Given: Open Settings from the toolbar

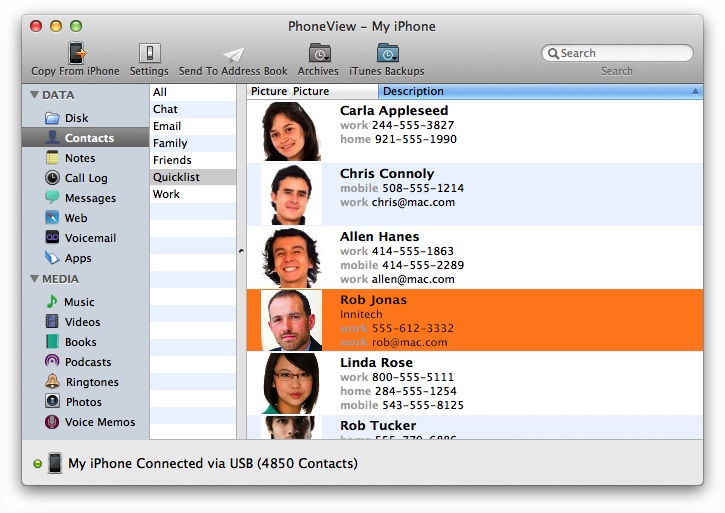Looking at the screenshot, I should [149, 53].
